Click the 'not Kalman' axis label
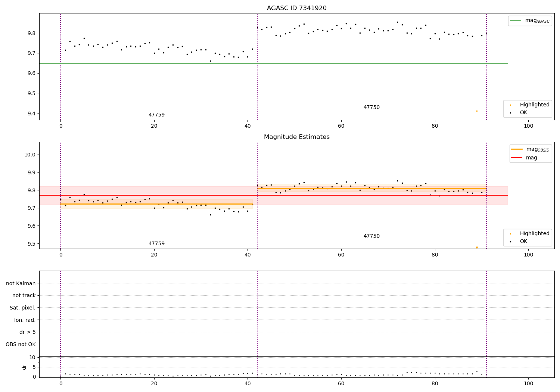The height and width of the screenshot is (392, 560). (21, 283)
